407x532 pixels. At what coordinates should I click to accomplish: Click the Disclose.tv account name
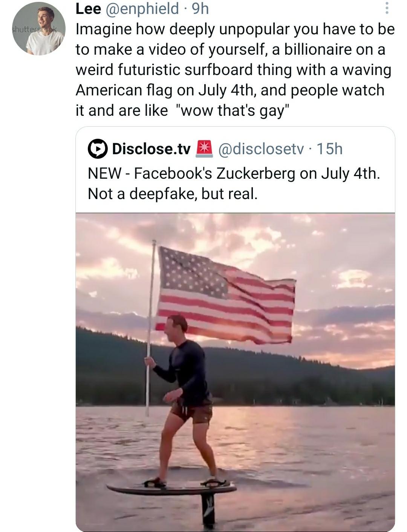click(151, 149)
